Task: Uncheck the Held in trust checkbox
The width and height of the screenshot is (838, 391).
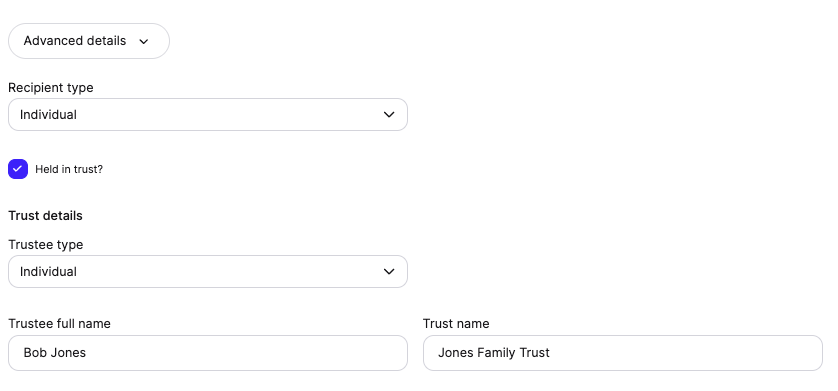Action: [18, 169]
